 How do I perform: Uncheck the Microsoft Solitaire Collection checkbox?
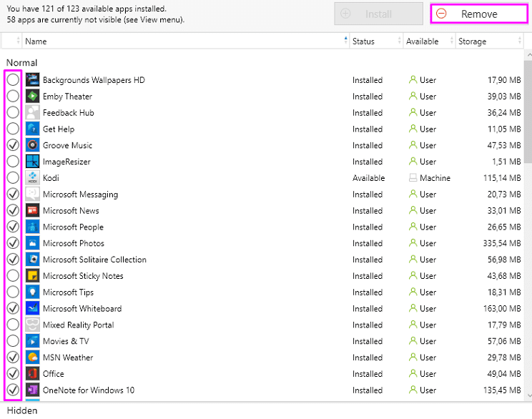(x=13, y=260)
